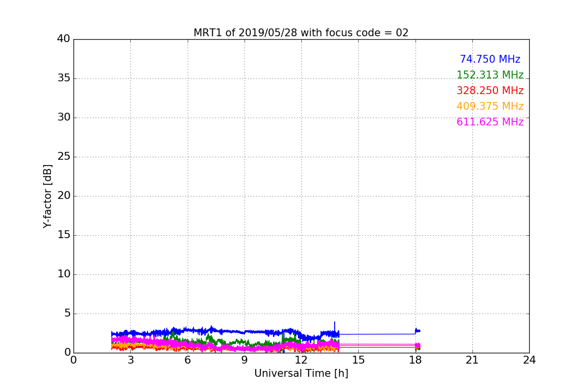Click the y-axis tick label '10'
Screen dimensions: 588x392
point(64,274)
